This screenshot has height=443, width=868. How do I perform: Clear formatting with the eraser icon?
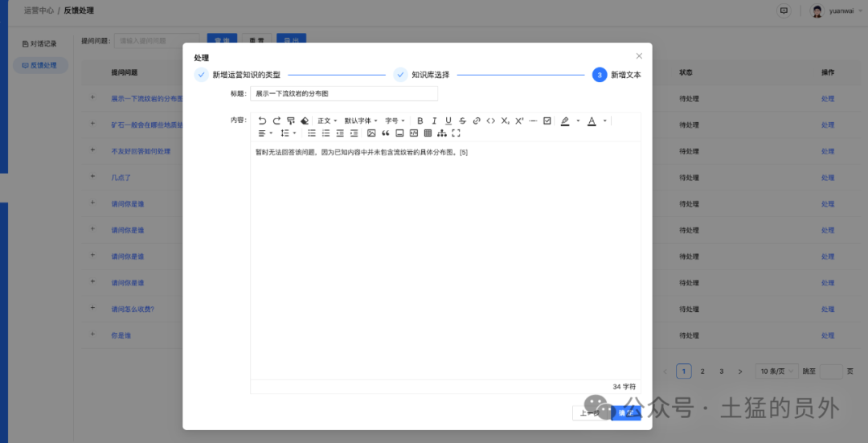click(x=305, y=121)
